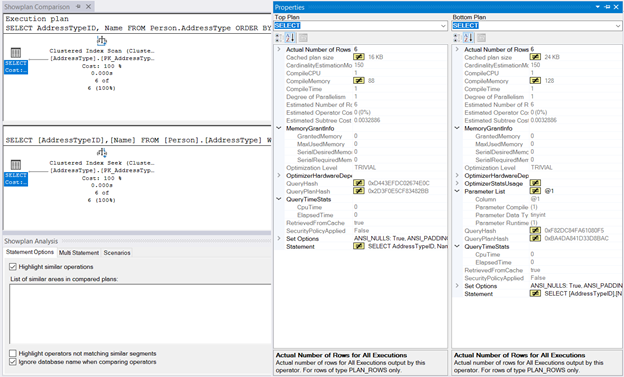
Task: Collapse MemoryGrantInfo in Bottom Plan properties
Action: [457, 128]
